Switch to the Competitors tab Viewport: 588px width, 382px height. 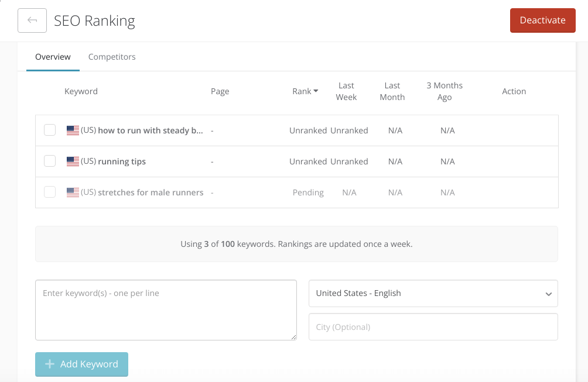pyautogui.click(x=112, y=57)
